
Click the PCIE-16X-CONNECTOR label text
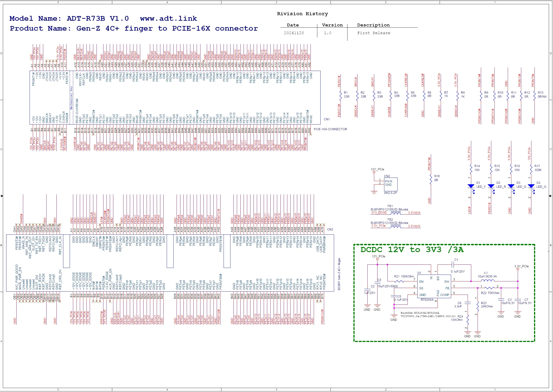point(330,129)
